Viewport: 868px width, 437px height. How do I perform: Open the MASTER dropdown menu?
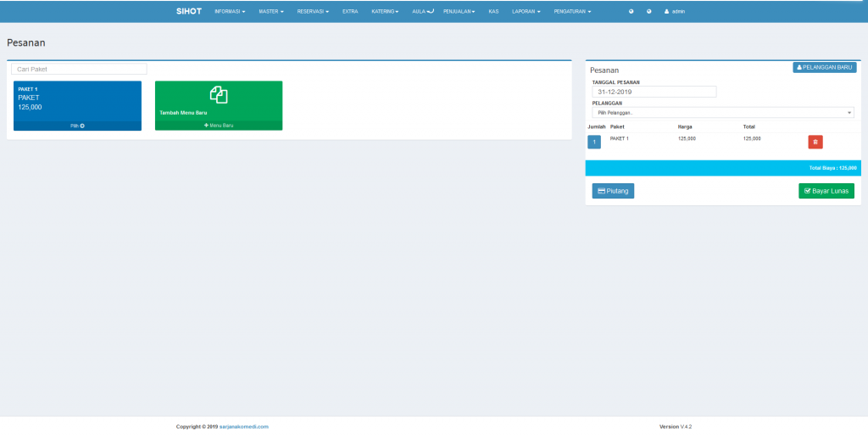click(x=271, y=11)
